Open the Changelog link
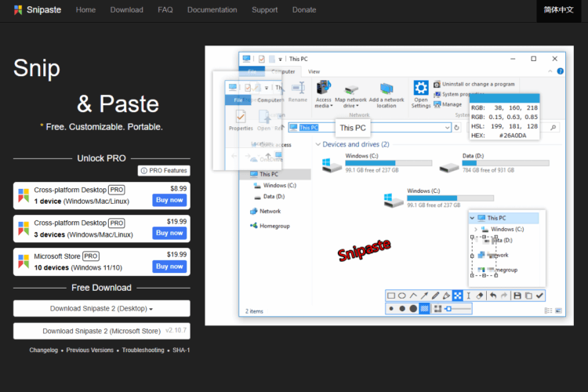588x392 pixels. point(43,350)
